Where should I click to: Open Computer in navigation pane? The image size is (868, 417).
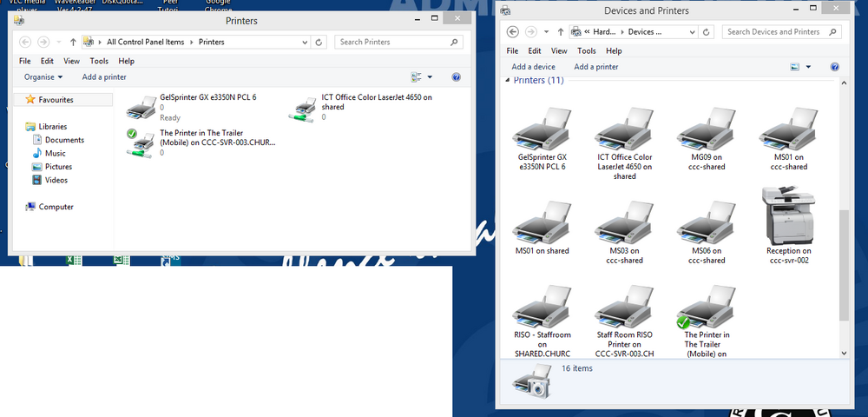[56, 207]
